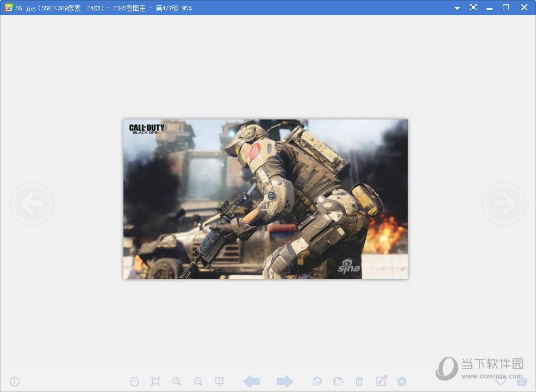The height and width of the screenshot is (392, 536).
Task: Go to previous image in bottom toolbar
Action: click(x=251, y=382)
